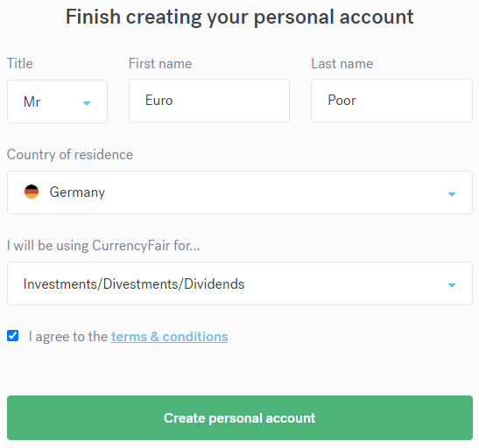Click the usage purpose dropdown arrow icon
Viewport: 479px width, 448px height.
[452, 285]
